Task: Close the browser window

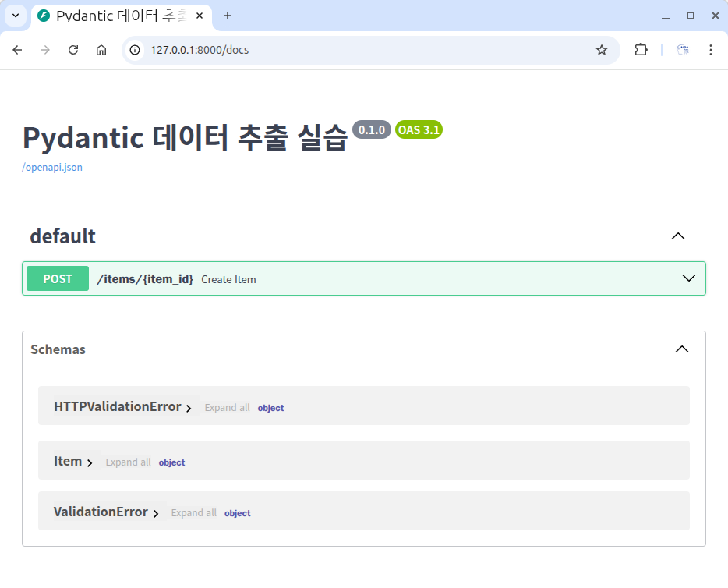Action: (x=716, y=16)
